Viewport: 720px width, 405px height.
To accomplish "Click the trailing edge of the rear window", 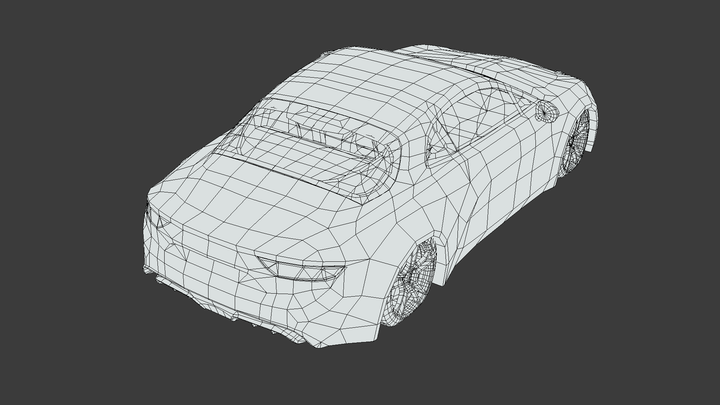I will click(300, 176).
